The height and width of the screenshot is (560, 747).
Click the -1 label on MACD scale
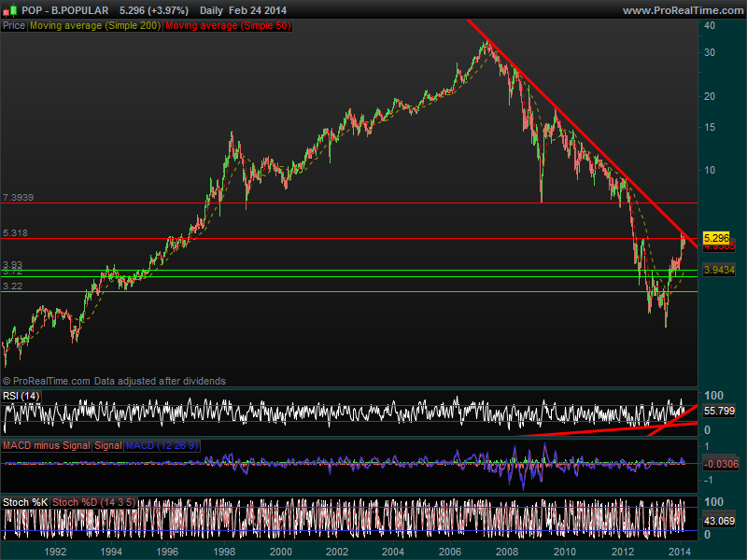(x=707, y=480)
